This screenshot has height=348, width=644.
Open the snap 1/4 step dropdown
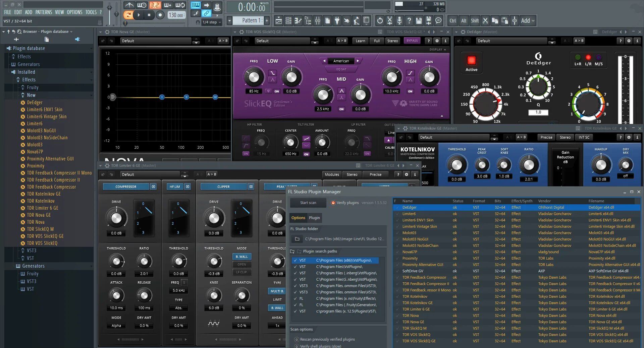(212, 22)
